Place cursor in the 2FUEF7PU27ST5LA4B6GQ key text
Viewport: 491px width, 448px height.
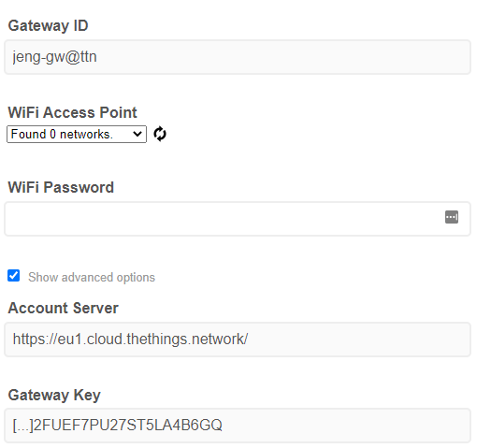128,425
